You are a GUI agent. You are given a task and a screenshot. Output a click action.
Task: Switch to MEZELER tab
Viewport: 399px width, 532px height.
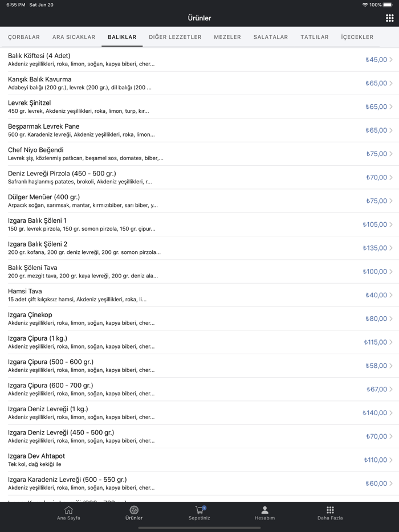(227, 37)
